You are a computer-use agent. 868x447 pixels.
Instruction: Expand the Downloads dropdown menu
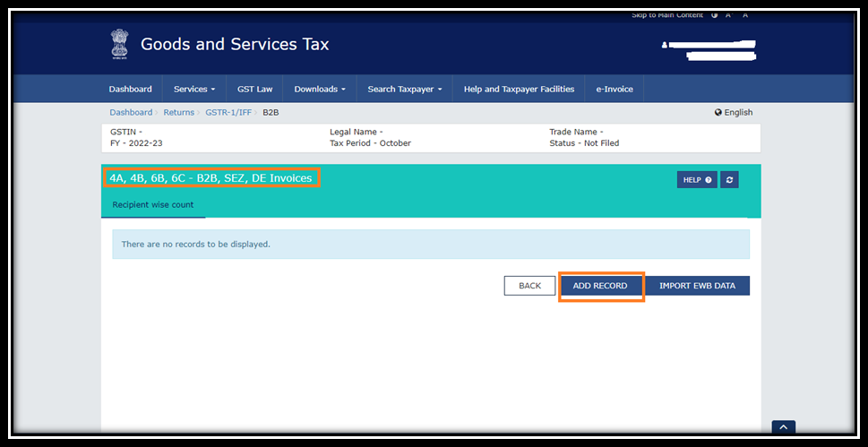pos(320,90)
